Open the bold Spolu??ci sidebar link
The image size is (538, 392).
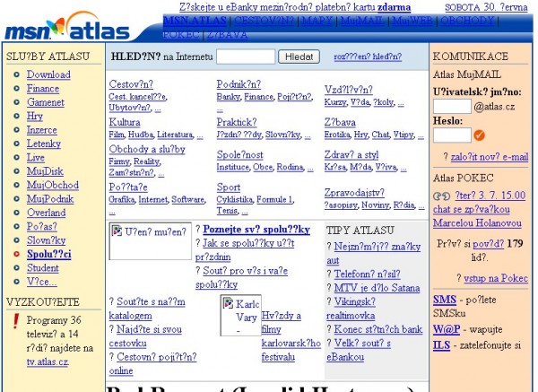(x=49, y=254)
